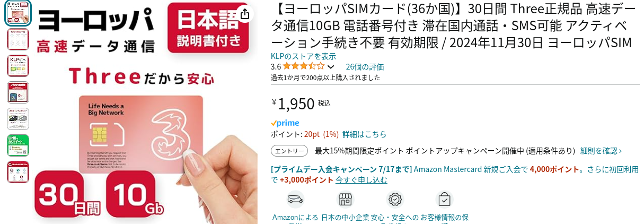This screenshot has width=644, height=224.
Task: Select the KLP sim thumbnail
Action: coord(18,66)
